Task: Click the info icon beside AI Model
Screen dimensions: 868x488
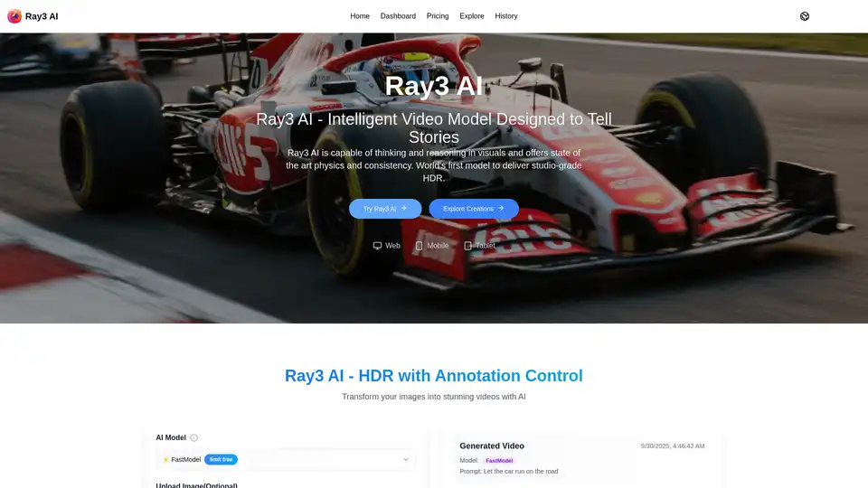Action: coord(193,437)
